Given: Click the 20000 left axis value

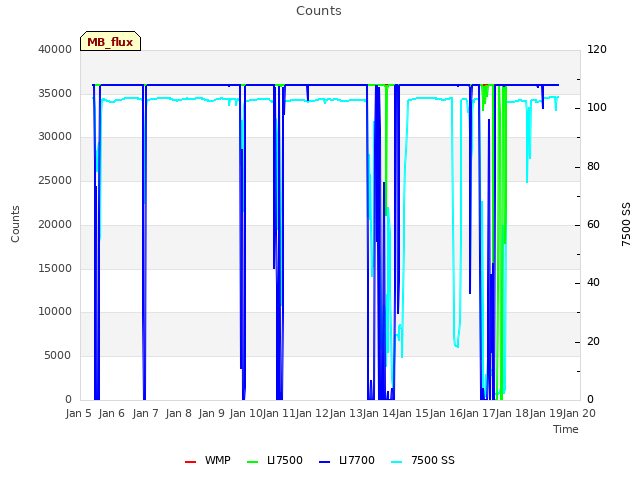Looking at the screenshot, I should pyautogui.click(x=55, y=224).
